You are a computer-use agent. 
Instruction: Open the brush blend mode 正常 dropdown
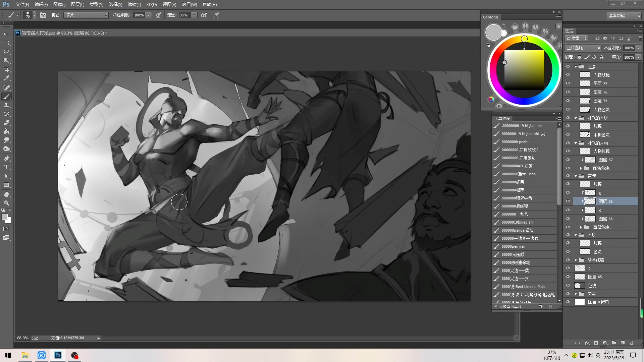pos(86,15)
